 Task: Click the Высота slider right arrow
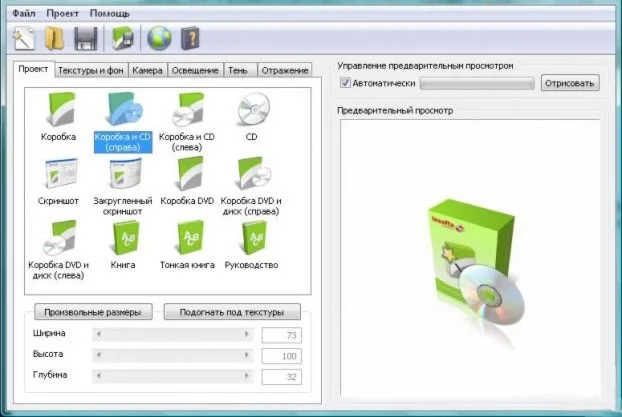click(x=247, y=356)
